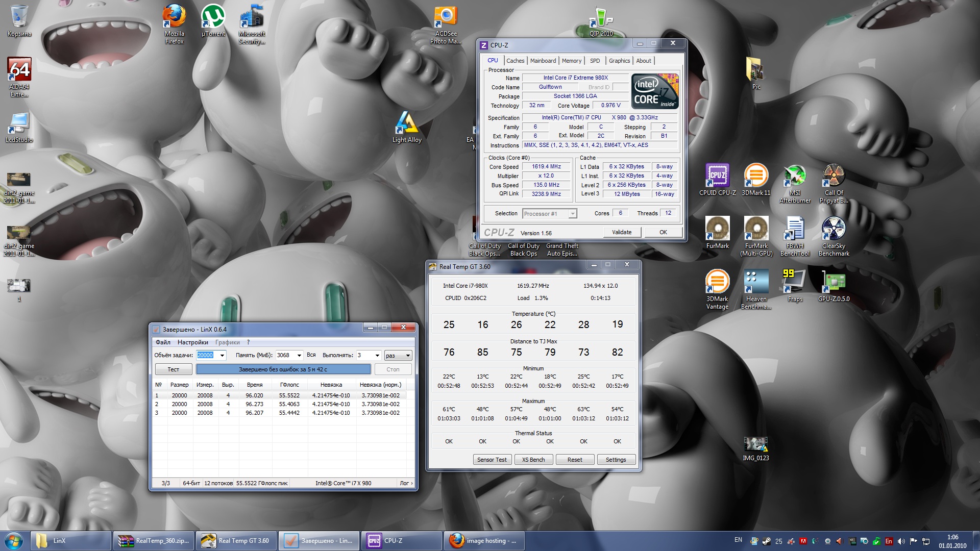Open Call Of Pripyat Benchmark icon

[x=834, y=183]
